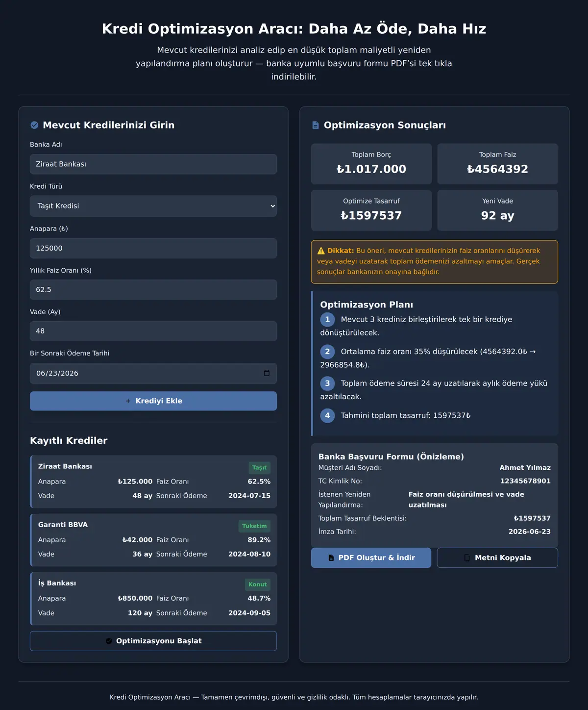Select the Garanti BBVA saved loan card title
The width and height of the screenshot is (588, 710).
tap(63, 525)
